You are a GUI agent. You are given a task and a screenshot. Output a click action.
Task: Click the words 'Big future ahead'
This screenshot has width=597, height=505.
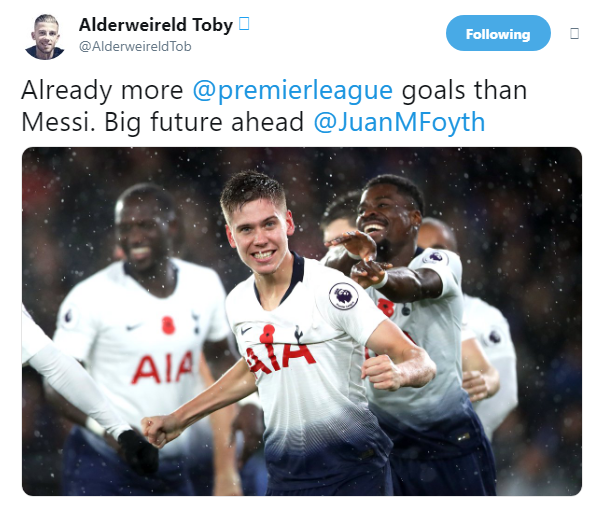click(x=204, y=122)
